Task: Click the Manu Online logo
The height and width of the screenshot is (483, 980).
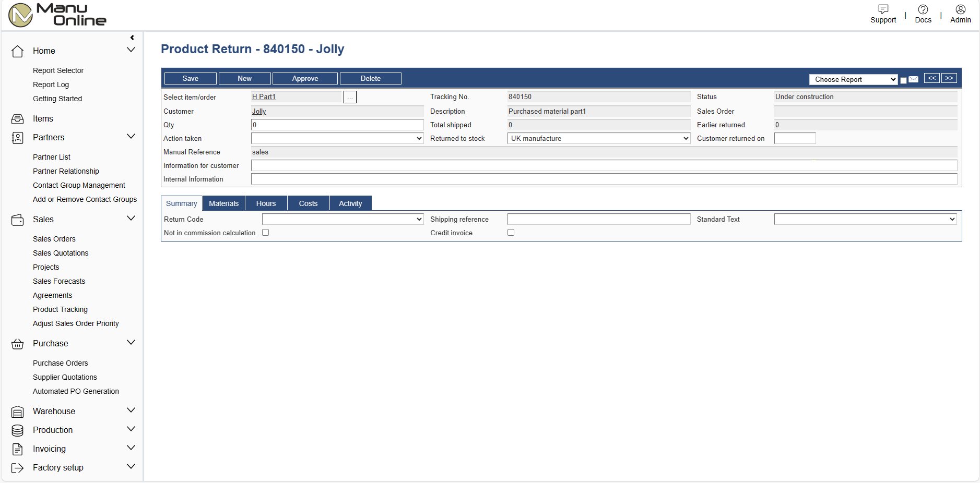Action: pos(57,15)
